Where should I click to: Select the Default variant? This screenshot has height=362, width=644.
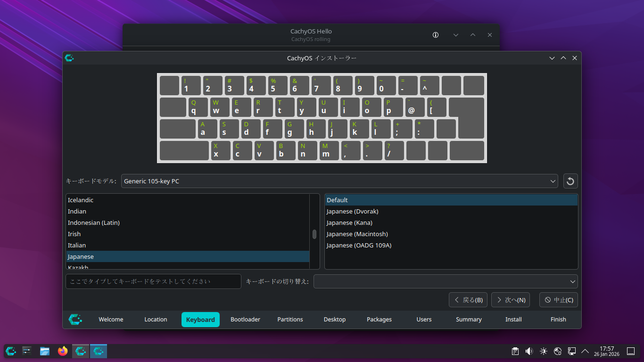coord(451,200)
